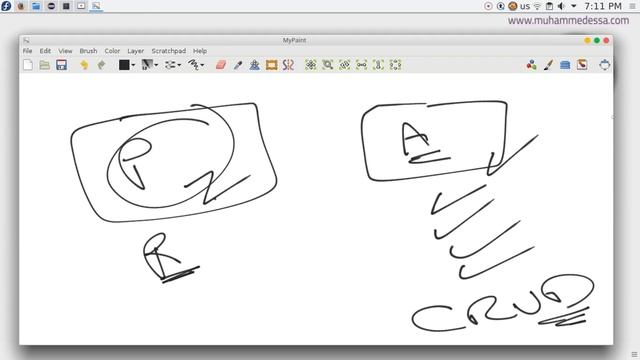Open the volume control in tray
This screenshot has width=640, height=360.
(561, 6)
